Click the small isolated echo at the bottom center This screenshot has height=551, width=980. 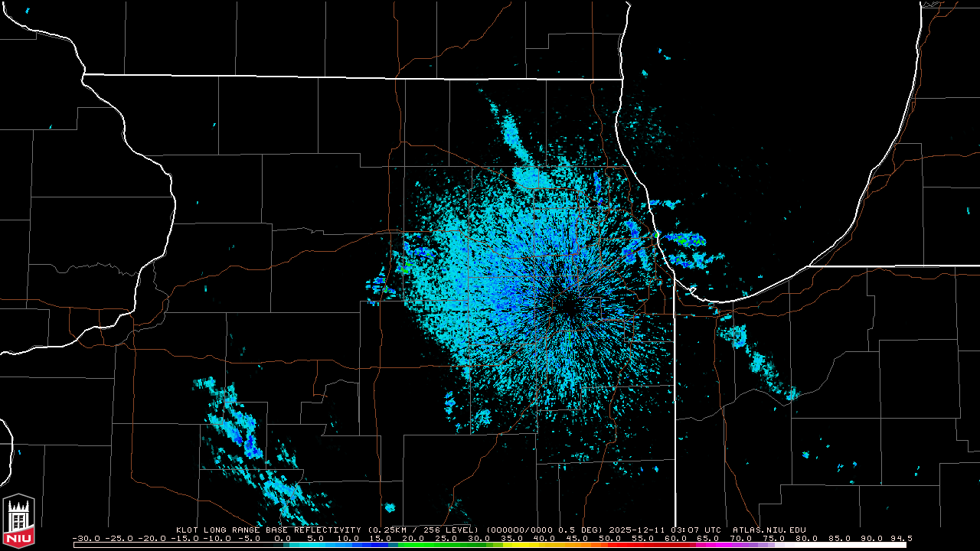(390, 507)
